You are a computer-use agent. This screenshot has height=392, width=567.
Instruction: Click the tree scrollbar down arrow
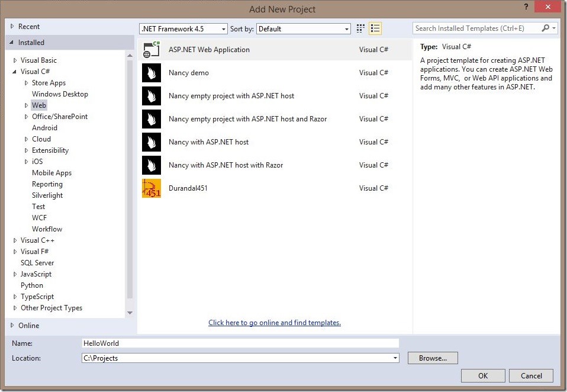(x=130, y=313)
